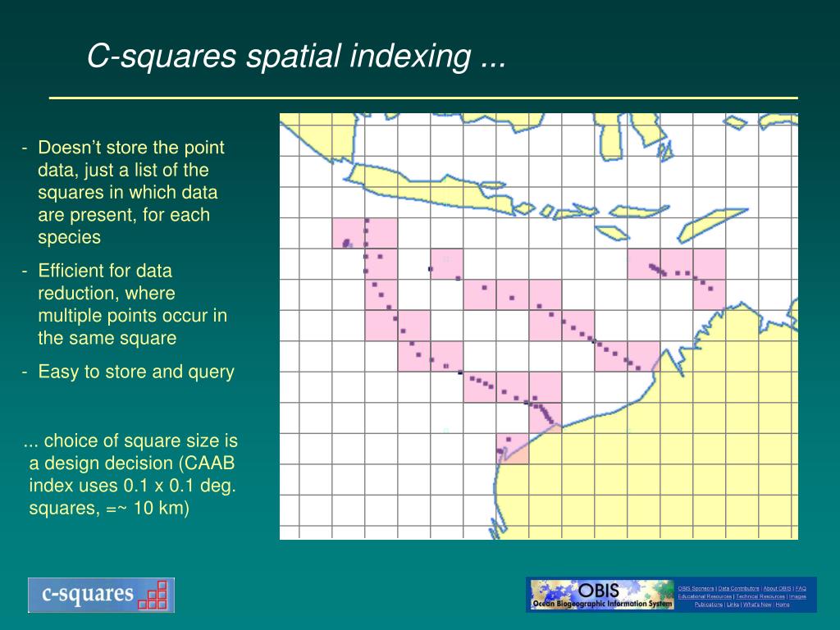Open the FAQ link

click(801, 588)
